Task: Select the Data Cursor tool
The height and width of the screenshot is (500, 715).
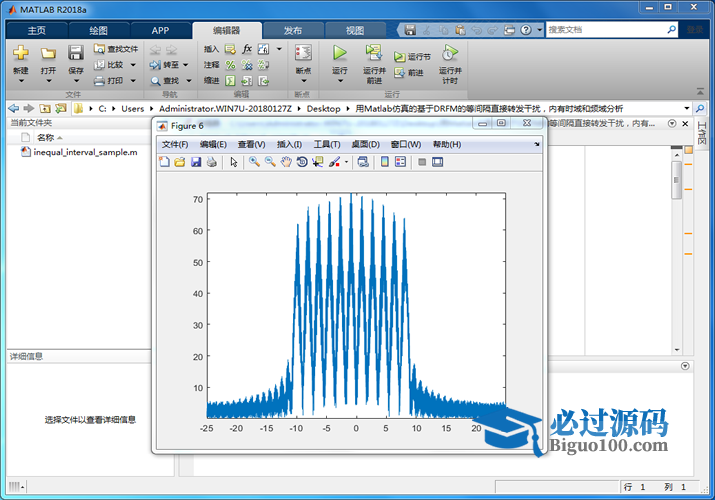Action: [x=317, y=162]
